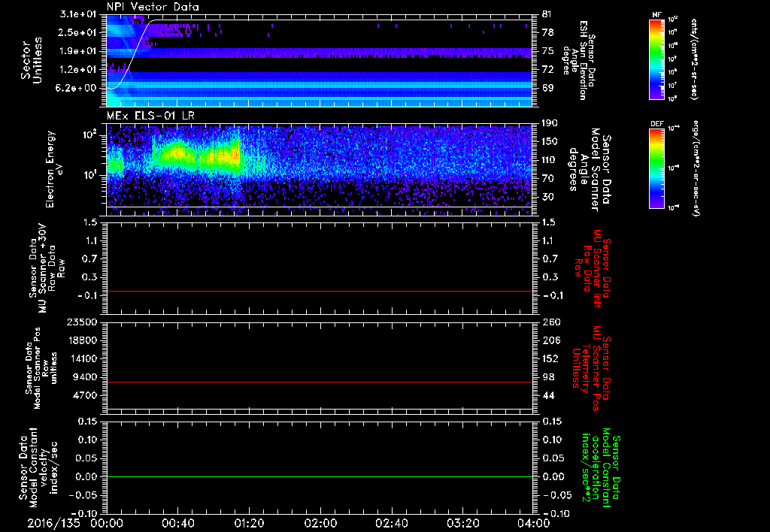Click the '4700' scanner position tick label

click(x=84, y=395)
